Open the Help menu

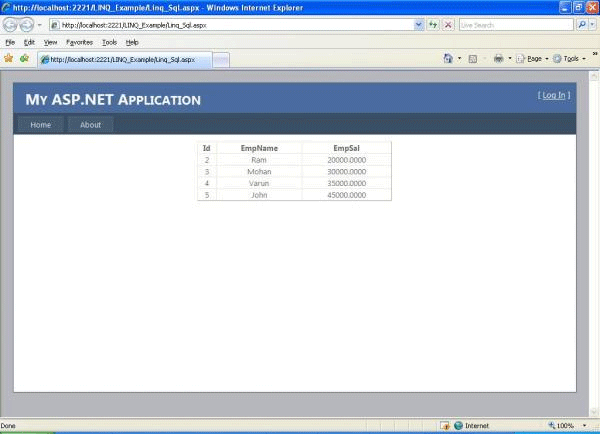click(132, 42)
